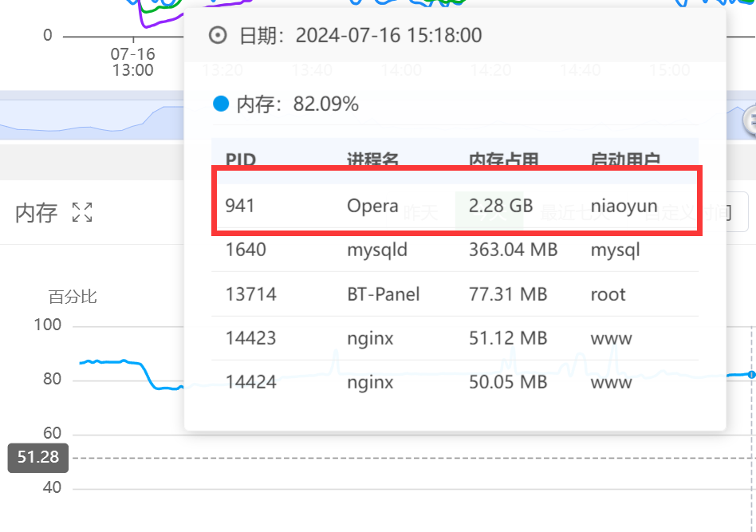Select the Opera process row PID 941
This screenshot has width=756, height=532.
point(456,206)
